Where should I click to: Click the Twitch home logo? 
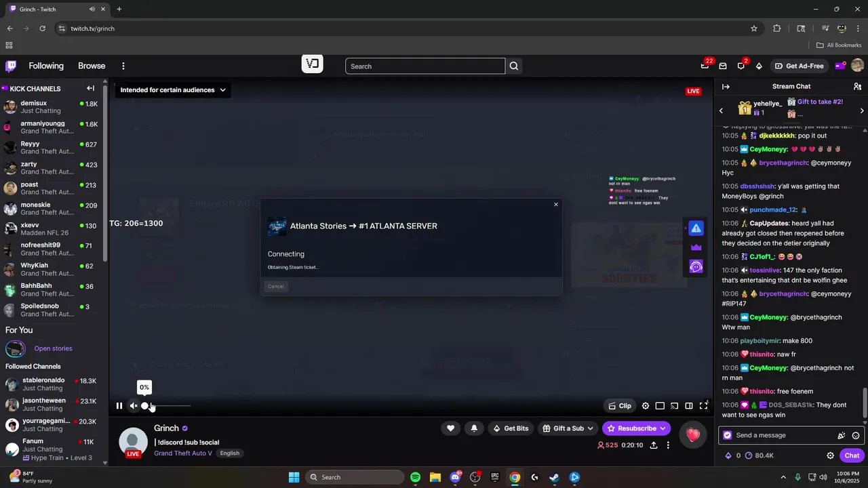tap(11, 66)
